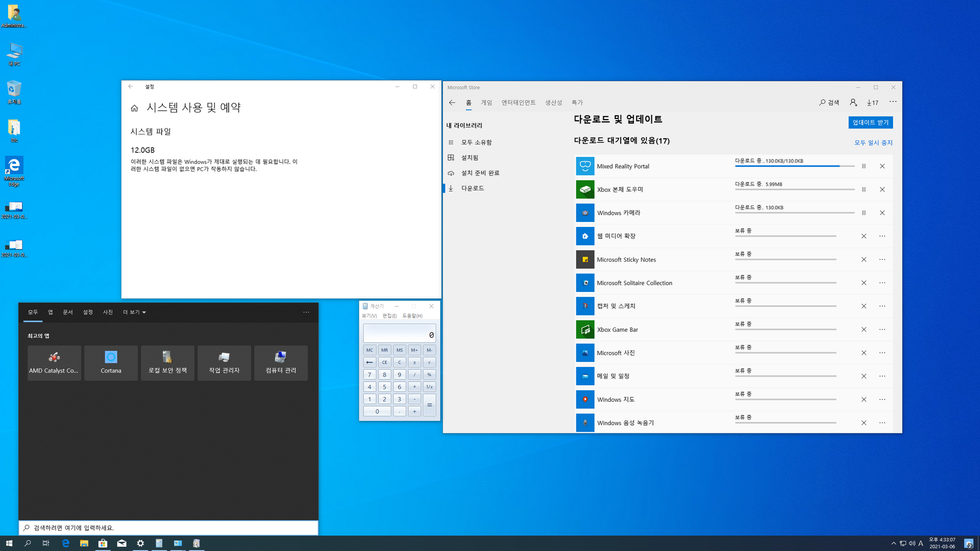This screenshot has width=980, height=551.
Task: Click home icon in Settings window
Action: tap(135, 108)
